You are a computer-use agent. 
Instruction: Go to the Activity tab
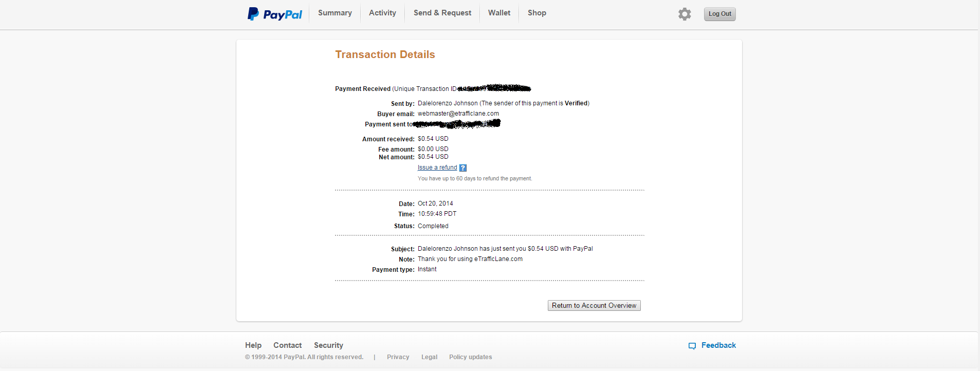(x=382, y=13)
